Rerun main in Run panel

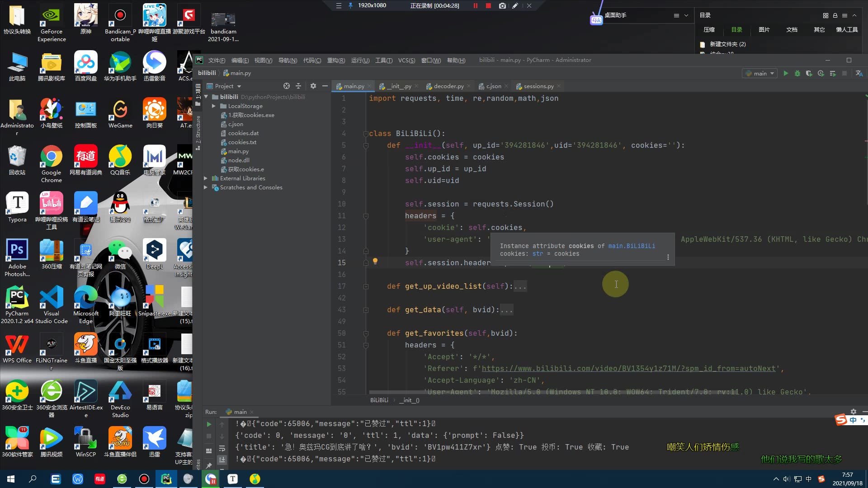tap(208, 424)
